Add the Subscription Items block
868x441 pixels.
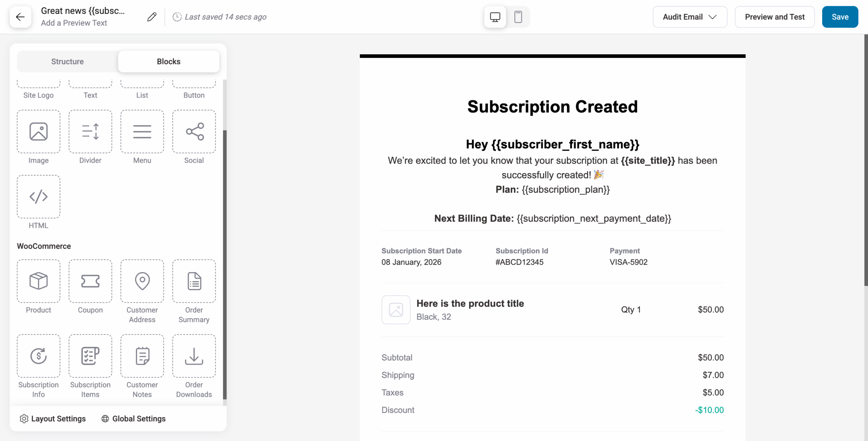(x=90, y=356)
